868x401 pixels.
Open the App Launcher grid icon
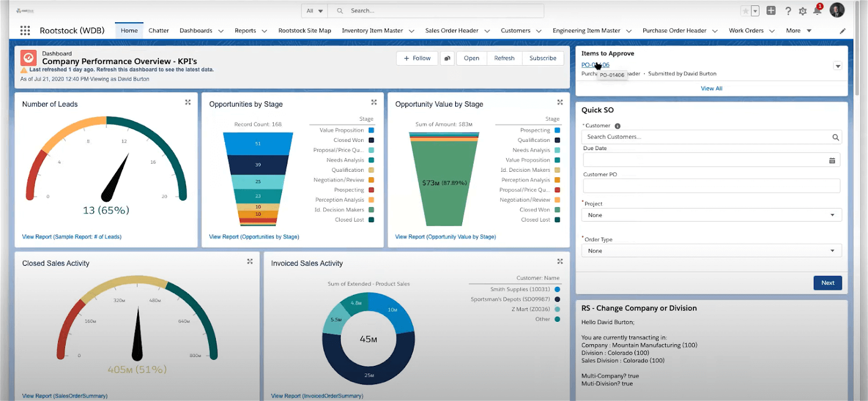point(25,30)
